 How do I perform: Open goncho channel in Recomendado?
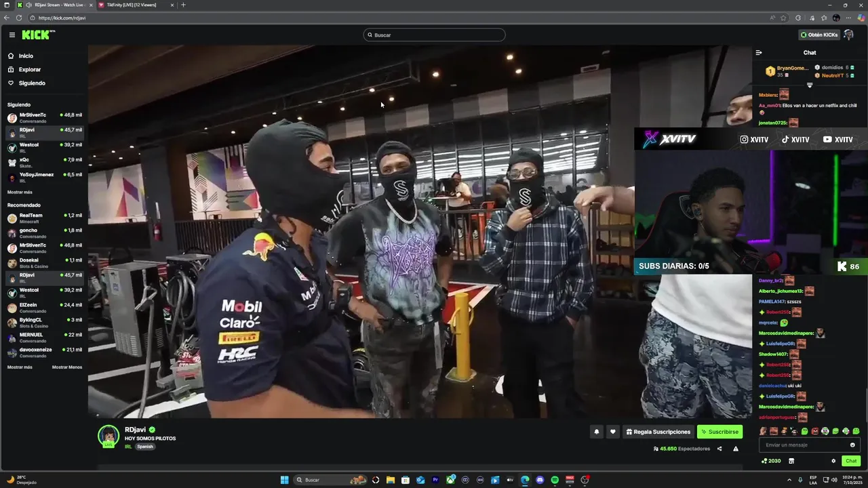(x=45, y=233)
